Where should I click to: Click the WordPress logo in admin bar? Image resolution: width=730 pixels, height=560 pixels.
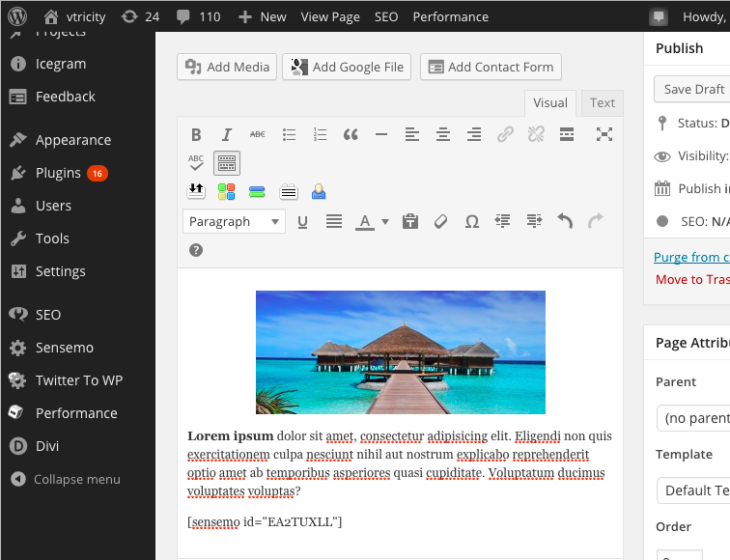(17, 16)
